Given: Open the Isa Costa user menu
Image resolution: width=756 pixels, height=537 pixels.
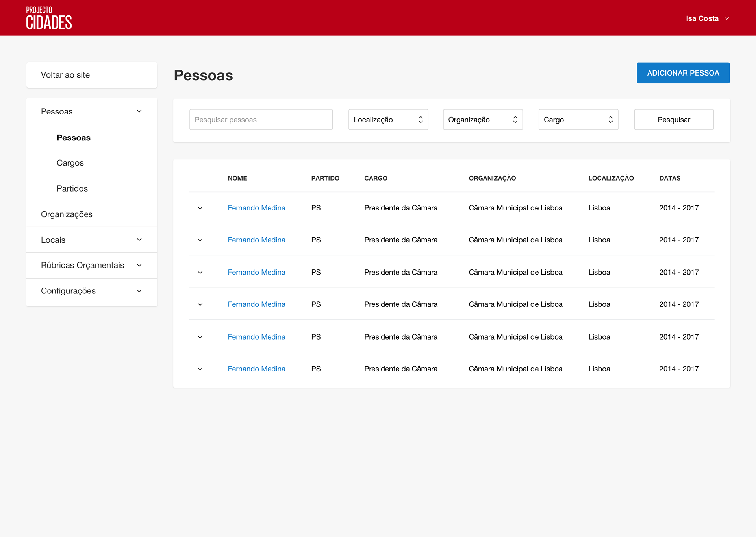Looking at the screenshot, I should point(707,18).
